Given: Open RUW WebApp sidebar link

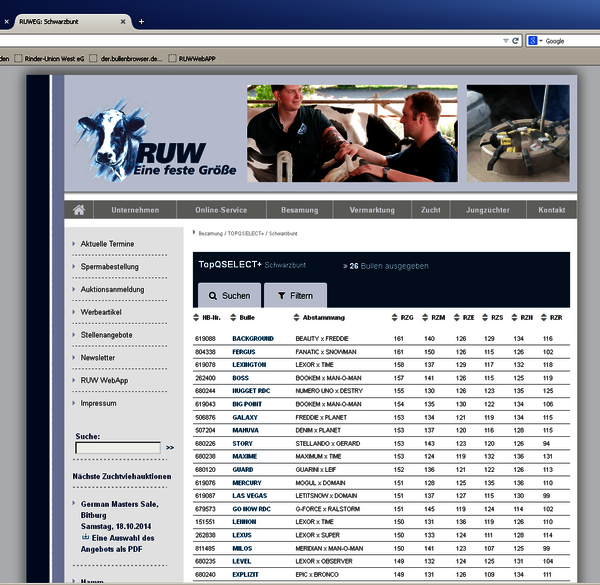Looking at the screenshot, I should point(104,380).
